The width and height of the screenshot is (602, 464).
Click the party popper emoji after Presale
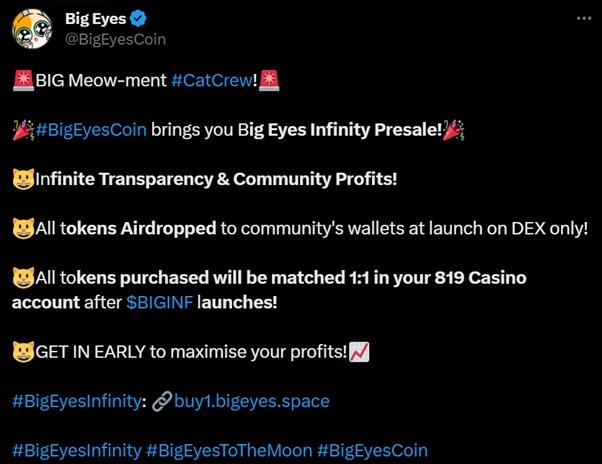(x=453, y=130)
